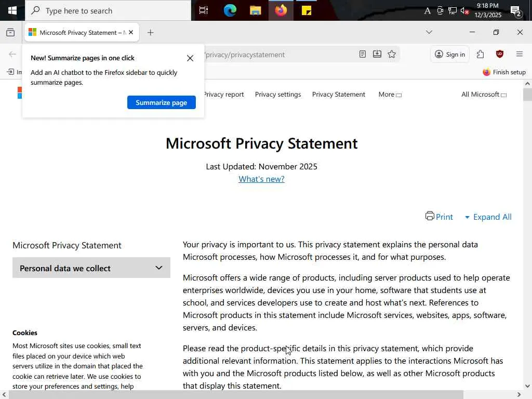
Task: Click the printer icon beside Print
Action: click(x=430, y=216)
